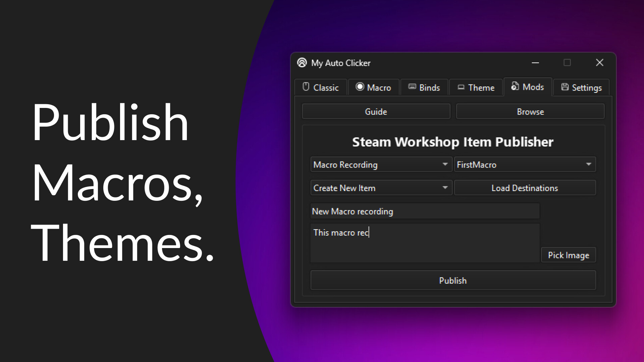The image size is (644, 362).
Task: Click the mouse icon on the Classic tab
Action: point(306,87)
